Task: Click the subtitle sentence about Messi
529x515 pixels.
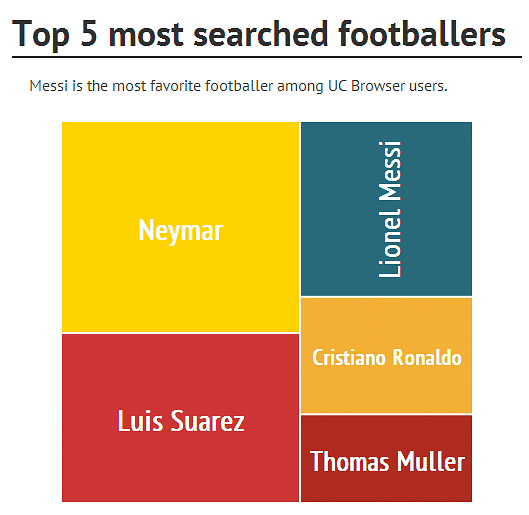Action: [x=239, y=86]
